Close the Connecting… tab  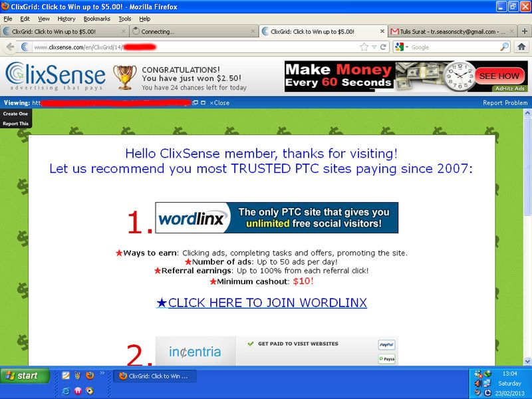(x=253, y=31)
